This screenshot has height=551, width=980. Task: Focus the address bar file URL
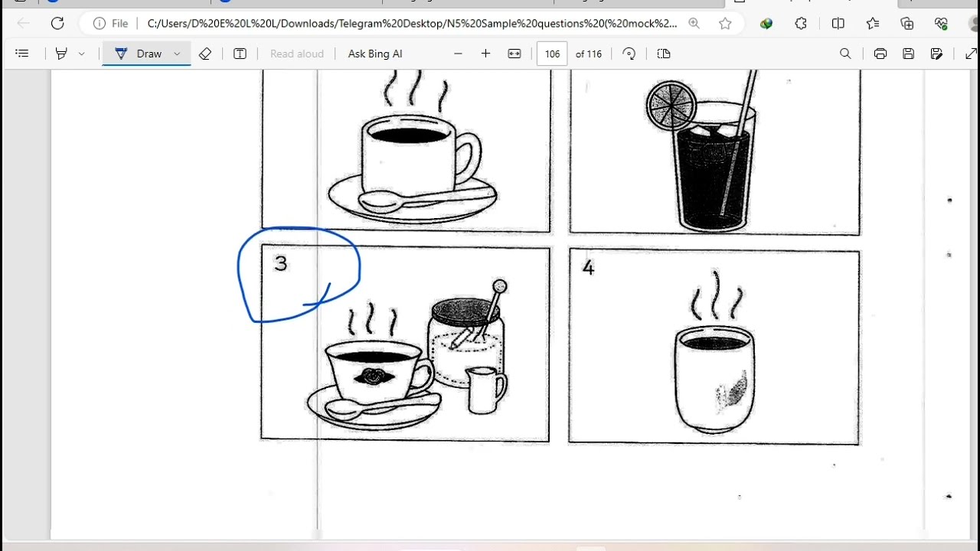click(x=412, y=23)
